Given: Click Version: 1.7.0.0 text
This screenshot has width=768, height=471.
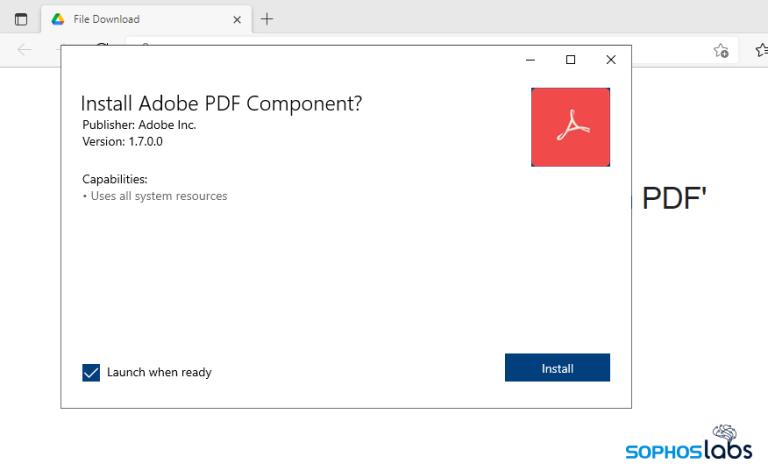Looking at the screenshot, I should point(122,141).
